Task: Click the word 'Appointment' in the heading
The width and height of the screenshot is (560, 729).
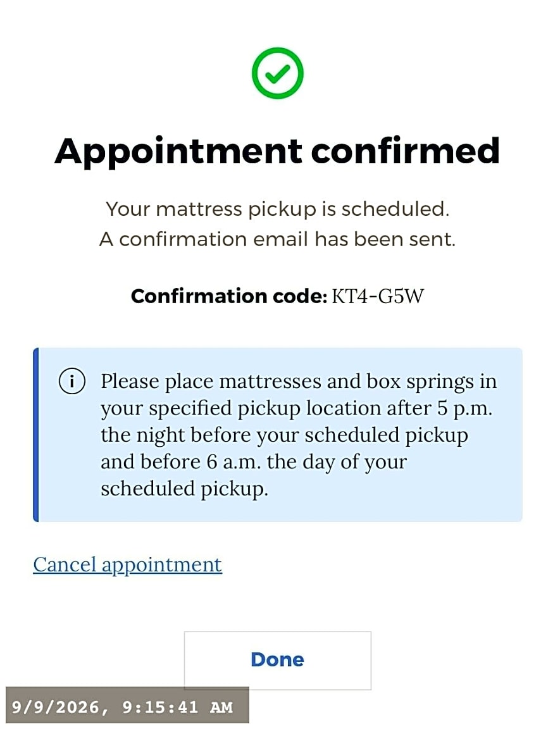Action: (x=178, y=152)
